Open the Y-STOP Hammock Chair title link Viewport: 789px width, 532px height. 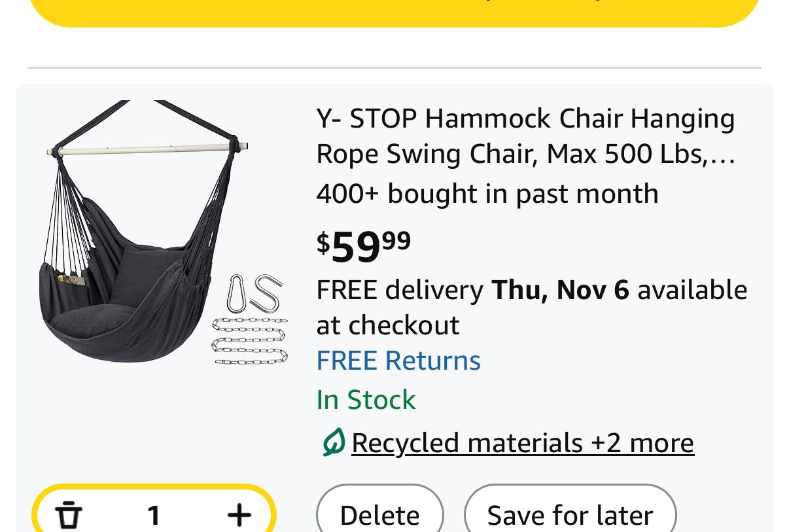click(525, 119)
